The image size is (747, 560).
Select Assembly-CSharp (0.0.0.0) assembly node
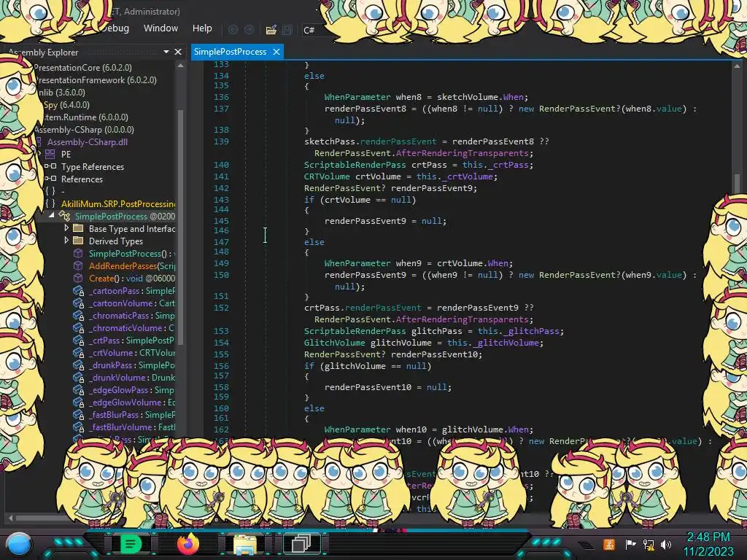point(84,130)
